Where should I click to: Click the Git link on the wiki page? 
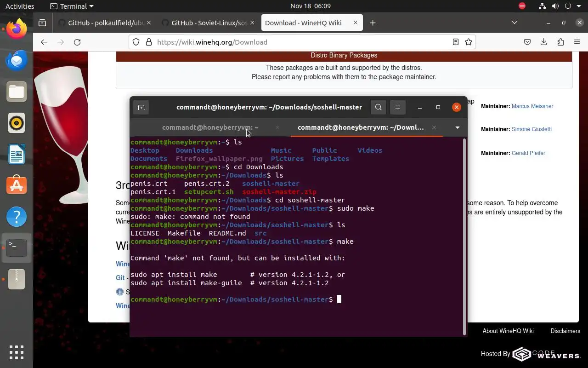point(120,278)
